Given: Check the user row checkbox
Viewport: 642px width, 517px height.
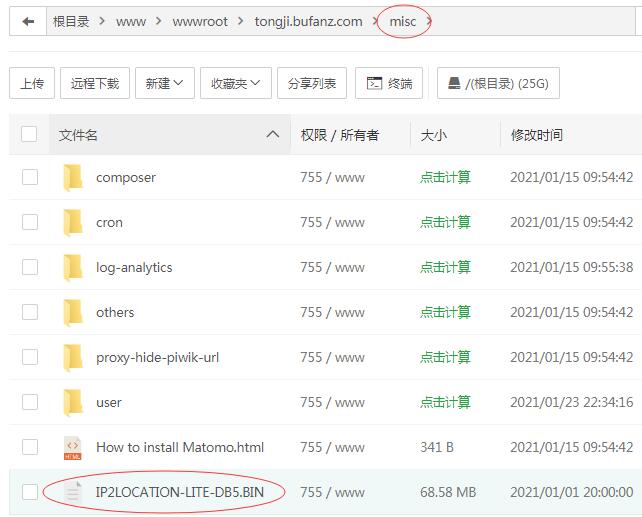Looking at the screenshot, I should coord(30,402).
